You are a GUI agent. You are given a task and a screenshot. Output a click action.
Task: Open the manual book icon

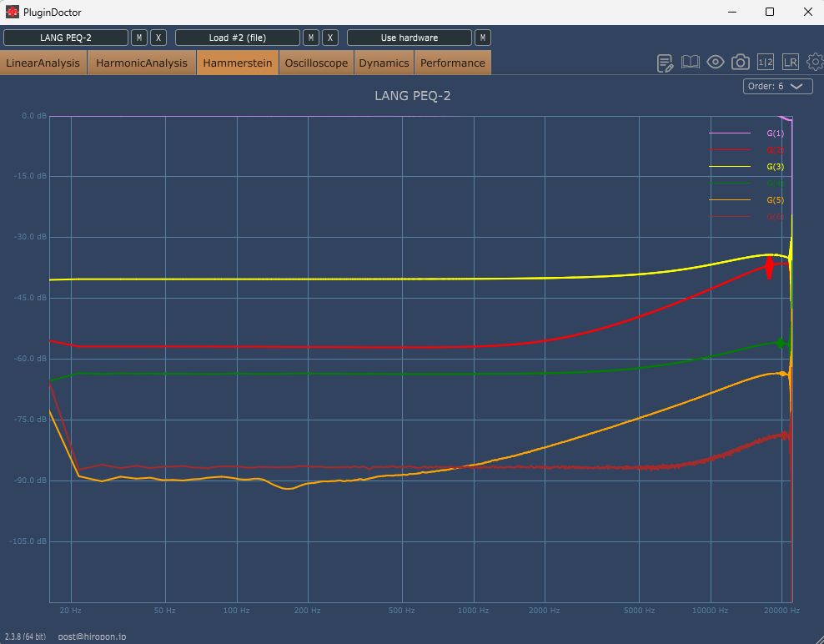[x=690, y=63]
